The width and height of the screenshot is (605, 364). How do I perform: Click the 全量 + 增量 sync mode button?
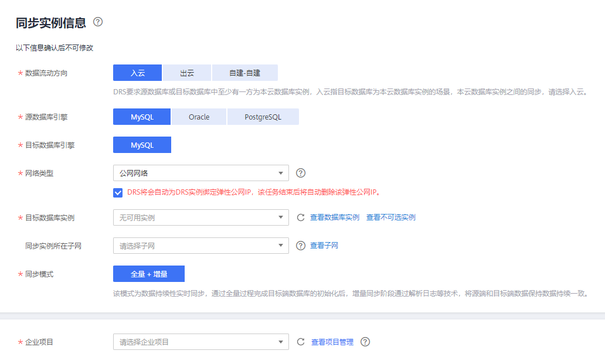click(148, 274)
